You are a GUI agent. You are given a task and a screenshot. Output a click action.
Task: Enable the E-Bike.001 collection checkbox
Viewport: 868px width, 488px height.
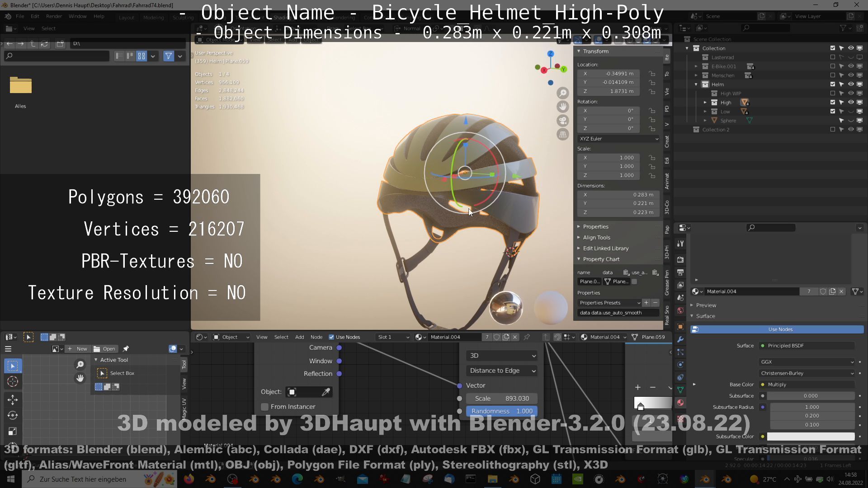click(833, 66)
